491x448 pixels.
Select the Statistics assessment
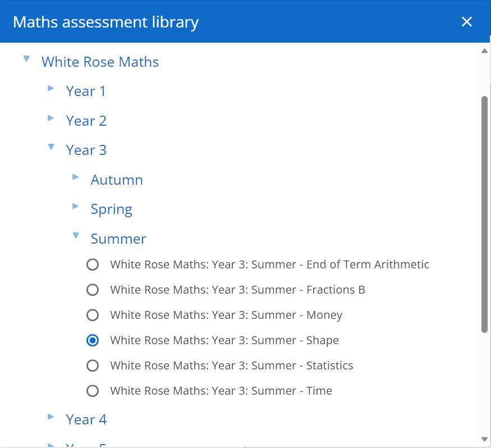(x=93, y=365)
